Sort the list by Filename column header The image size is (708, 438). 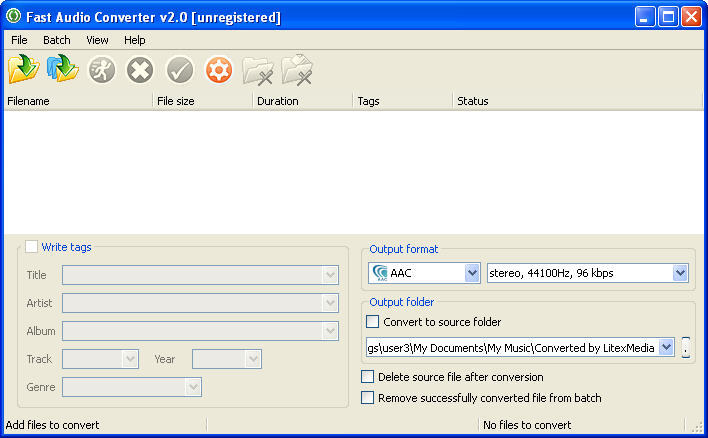pyautogui.click(x=78, y=101)
